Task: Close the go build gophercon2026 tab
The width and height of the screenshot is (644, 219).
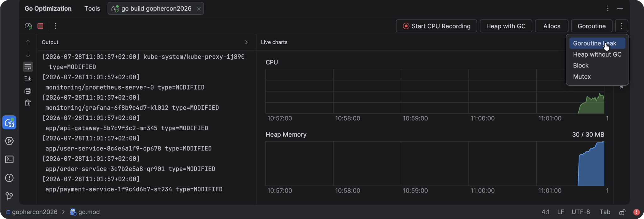Action: (x=199, y=9)
